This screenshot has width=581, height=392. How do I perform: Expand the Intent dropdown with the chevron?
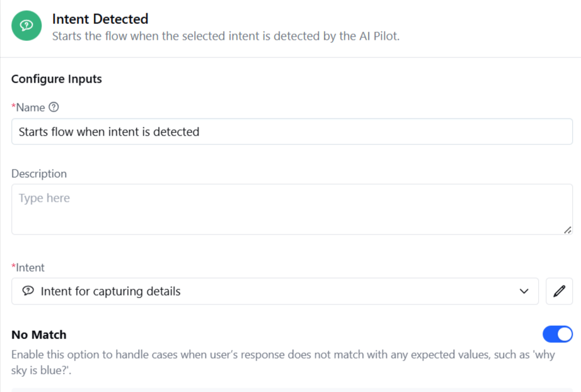(x=524, y=291)
